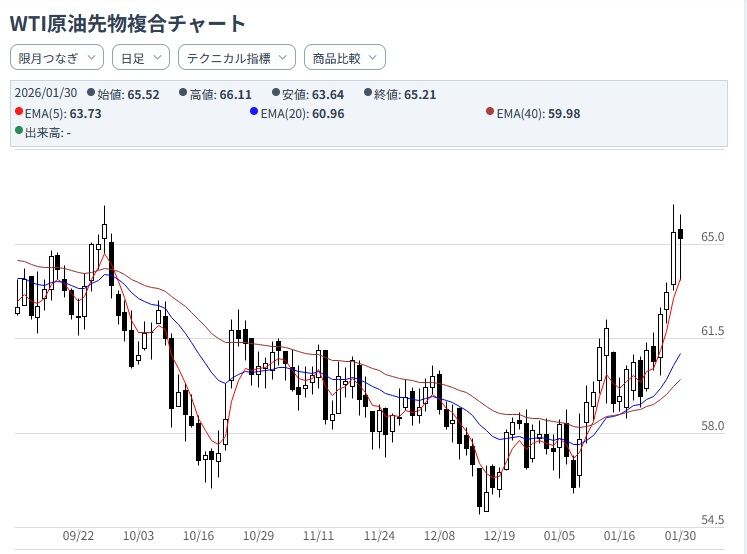747x554 pixels.
Task: Click the 65.0 price axis label
Action: click(x=712, y=237)
